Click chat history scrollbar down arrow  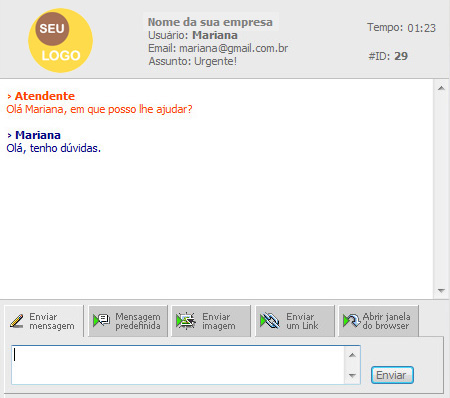coord(441,291)
